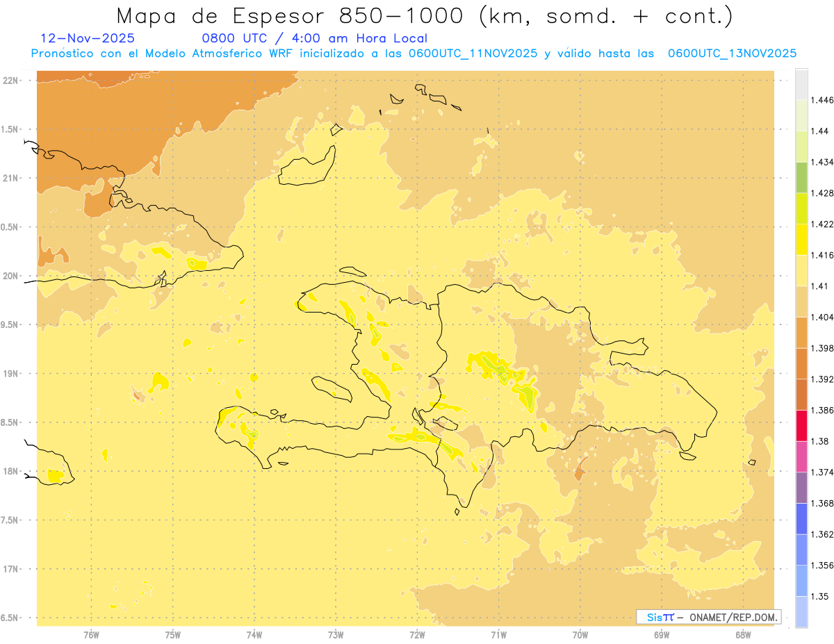Click the longitude label 70W
This screenshot has width=834, height=644.
[580, 634]
